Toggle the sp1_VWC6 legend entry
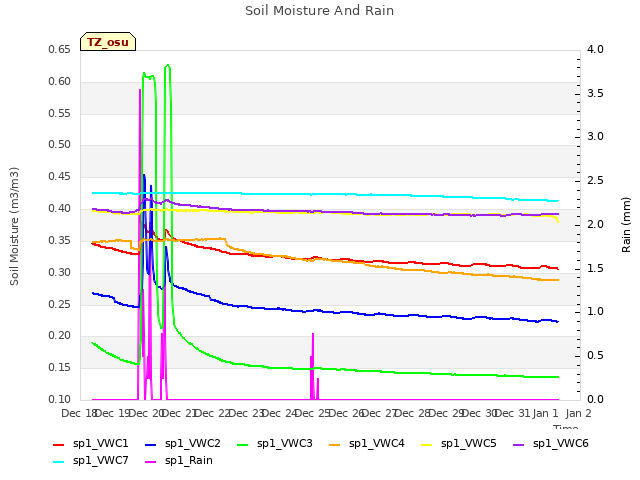Viewport: 640px width, 480px height. click(x=551, y=444)
